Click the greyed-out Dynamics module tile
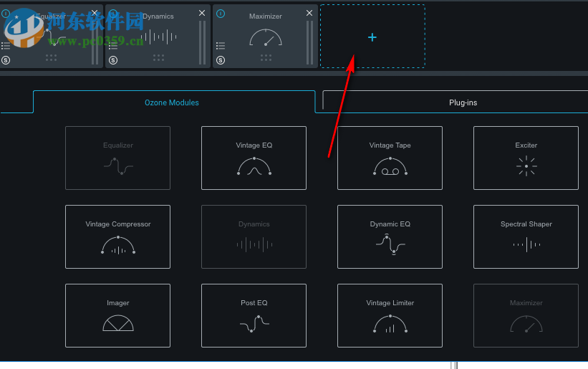The width and height of the screenshot is (588, 369). point(254,236)
